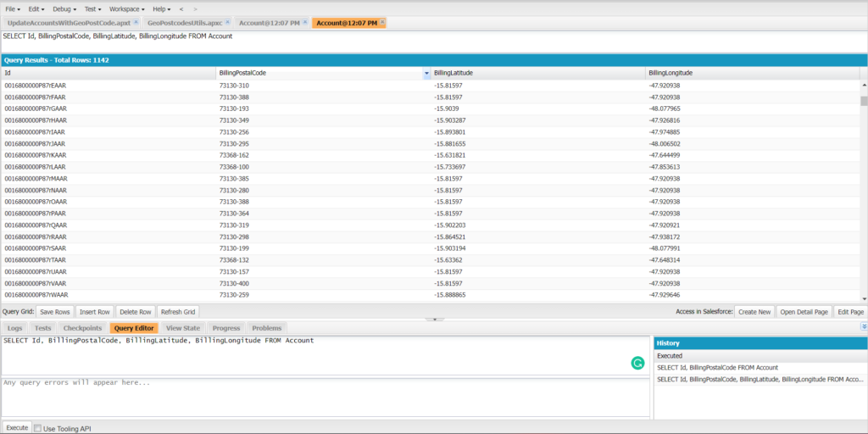
Task: Switch to the View State tab
Action: pyautogui.click(x=183, y=328)
